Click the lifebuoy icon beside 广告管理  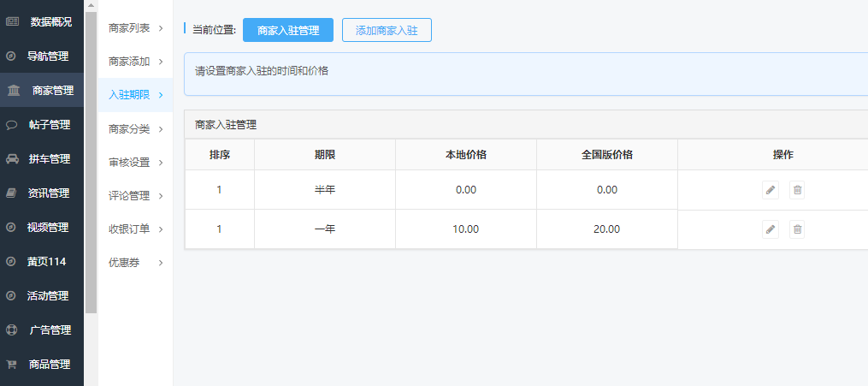point(12,330)
